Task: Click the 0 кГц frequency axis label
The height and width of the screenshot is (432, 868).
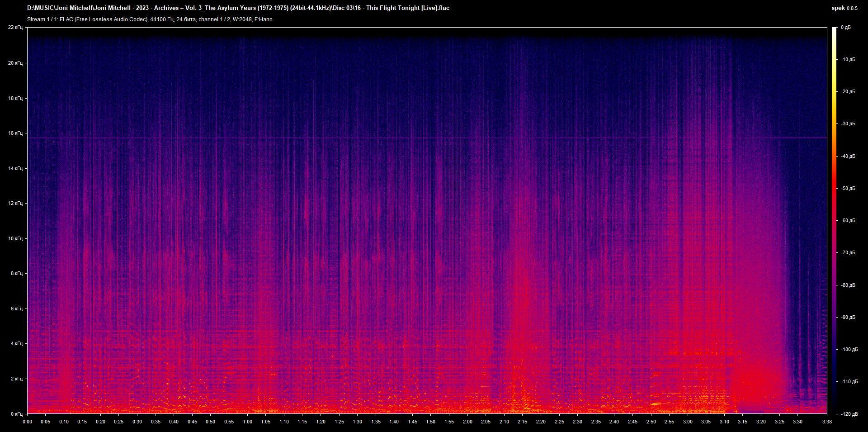Action: [16, 413]
